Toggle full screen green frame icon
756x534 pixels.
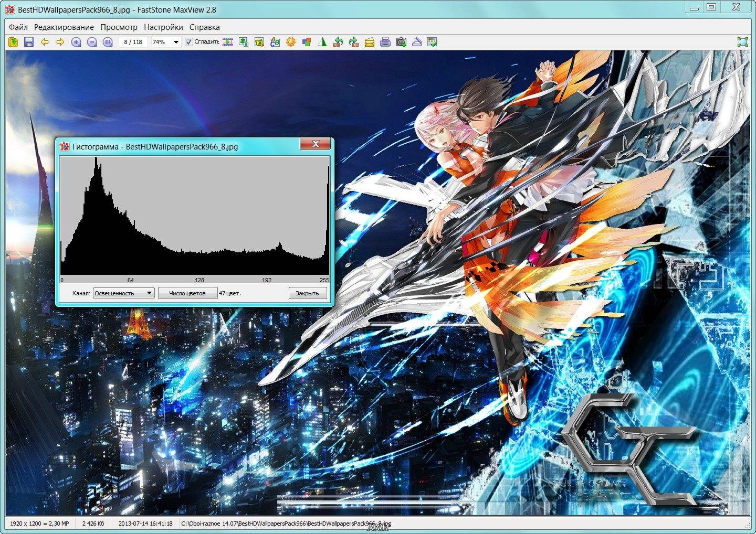(x=742, y=42)
